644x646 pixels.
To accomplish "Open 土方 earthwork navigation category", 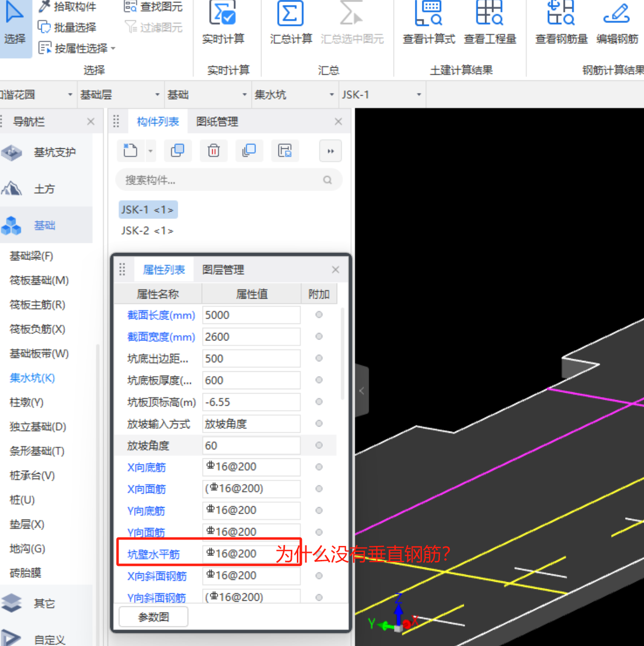I will 46,189.
